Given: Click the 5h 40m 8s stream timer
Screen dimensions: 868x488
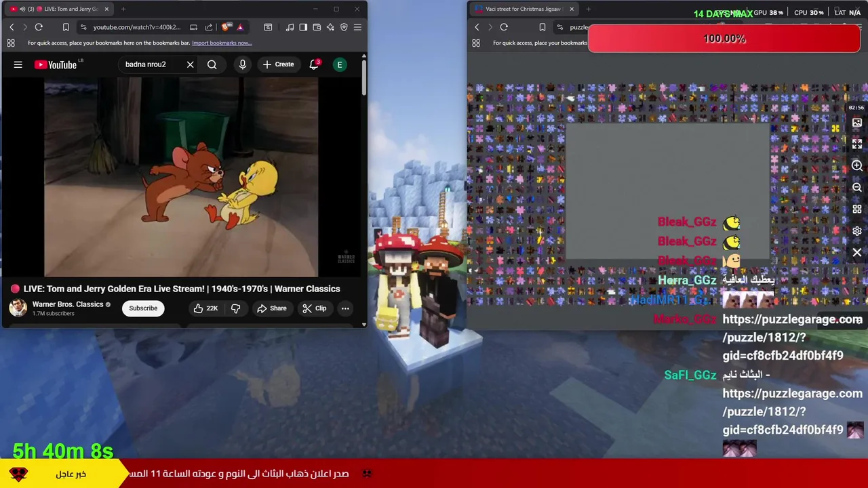Looking at the screenshot, I should click(63, 451).
